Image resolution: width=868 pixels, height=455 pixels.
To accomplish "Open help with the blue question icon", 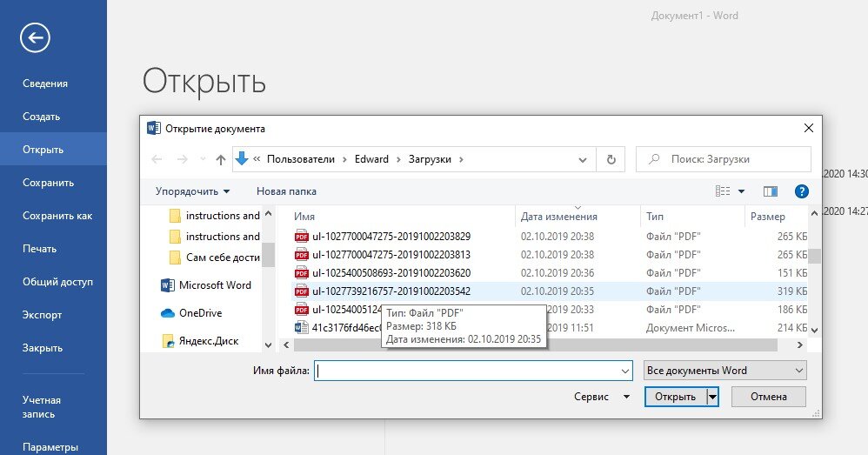I will [801, 191].
